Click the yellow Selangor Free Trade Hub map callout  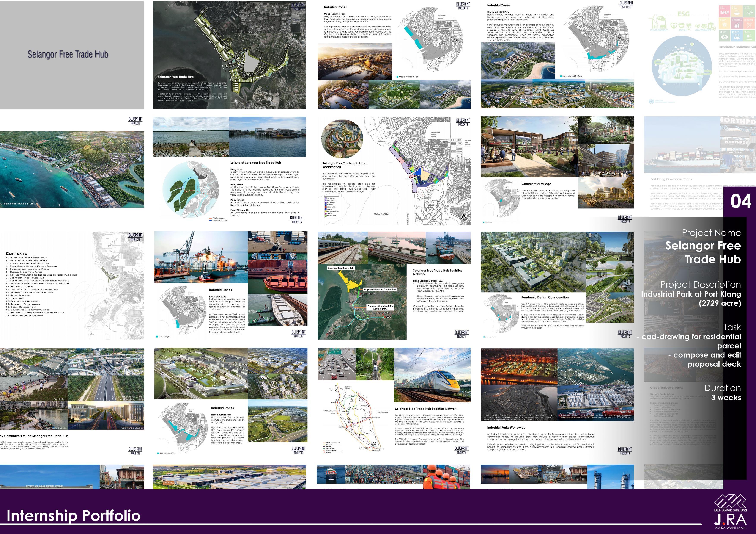341,268
